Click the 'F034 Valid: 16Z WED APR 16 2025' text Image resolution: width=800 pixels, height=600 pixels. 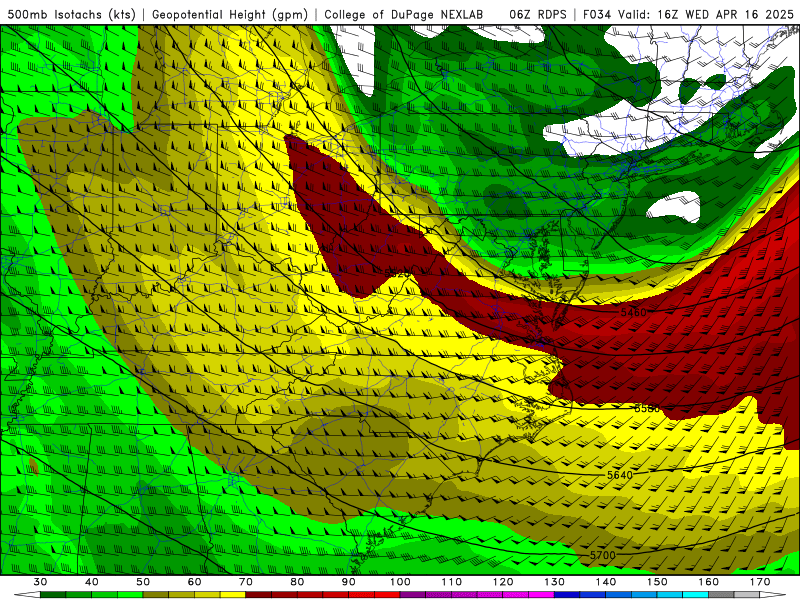click(x=688, y=14)
